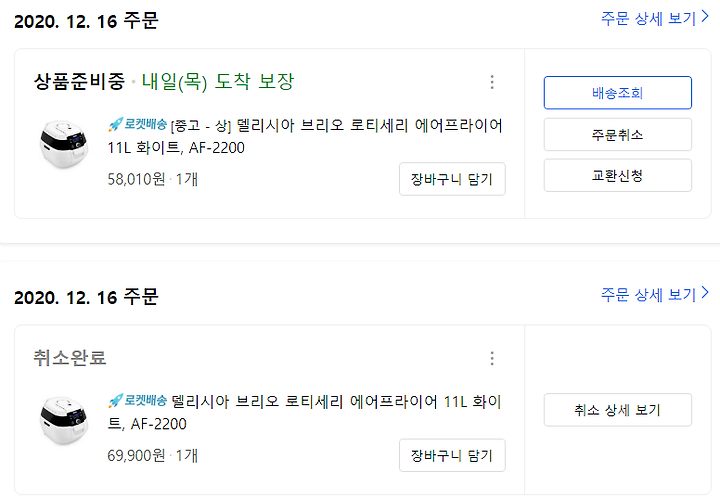Click 내일(목) 도착 보장 delivery status text
Image resolution: width=720 pixels, height=497 pixels.
click(x=218, y=82)
